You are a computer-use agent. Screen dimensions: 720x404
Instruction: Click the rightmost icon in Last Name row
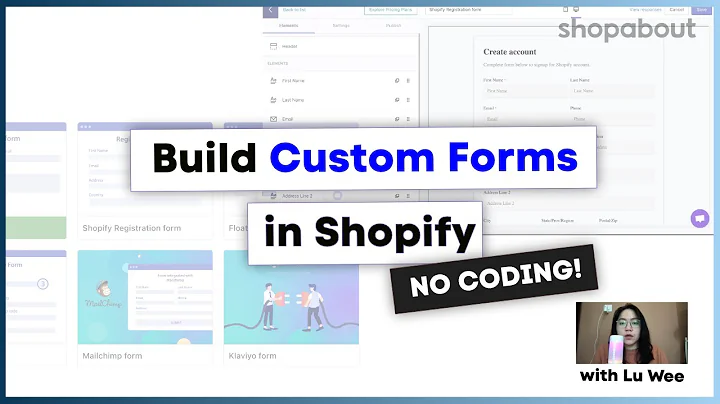click(408, 100)
